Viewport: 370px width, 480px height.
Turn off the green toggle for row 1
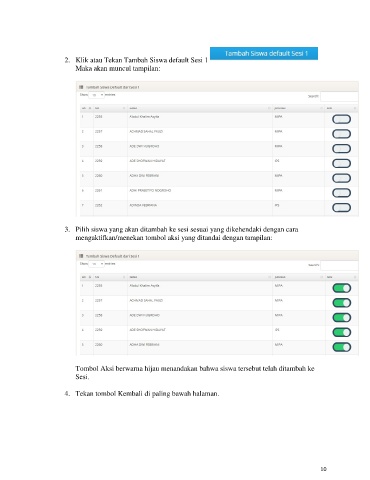(342, 288)
